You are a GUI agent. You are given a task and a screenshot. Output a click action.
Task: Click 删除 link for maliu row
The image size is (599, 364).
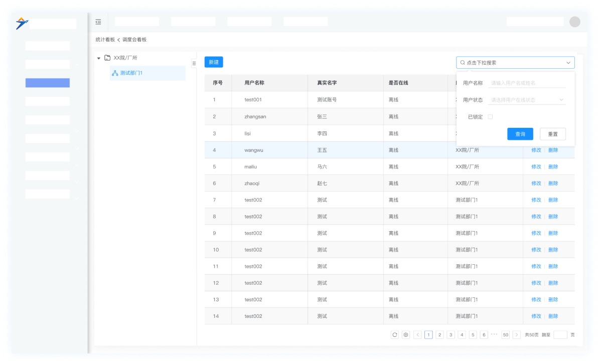pyautogui.click(x=553, y=166)
